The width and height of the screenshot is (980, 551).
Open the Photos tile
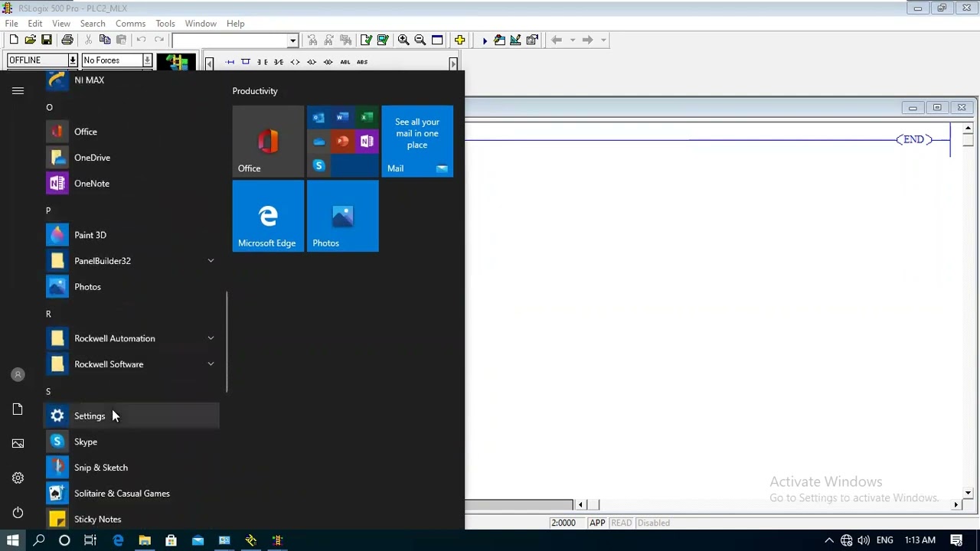tap(342, 217)
